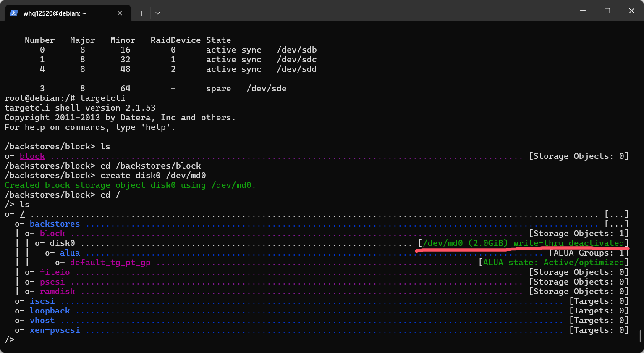
Task: Click the pscsi backstore entry
Action: [x=52, y=282]
